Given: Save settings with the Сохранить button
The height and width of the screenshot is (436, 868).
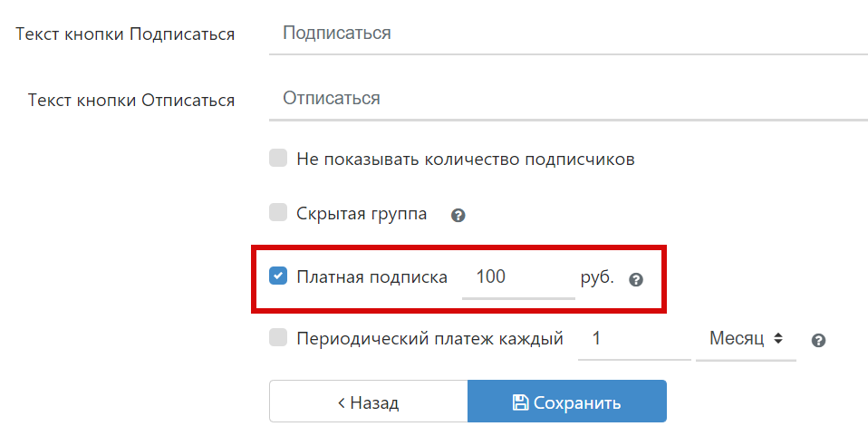Looking at the screenshot, I should pos(567,402).
